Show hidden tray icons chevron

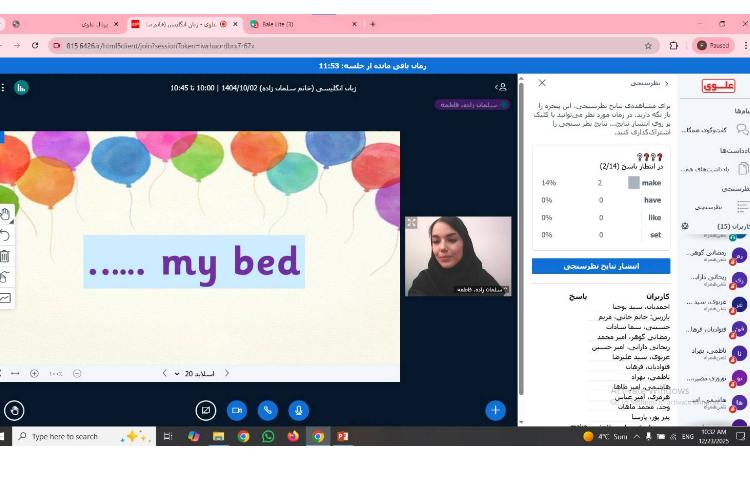(637, 436)
